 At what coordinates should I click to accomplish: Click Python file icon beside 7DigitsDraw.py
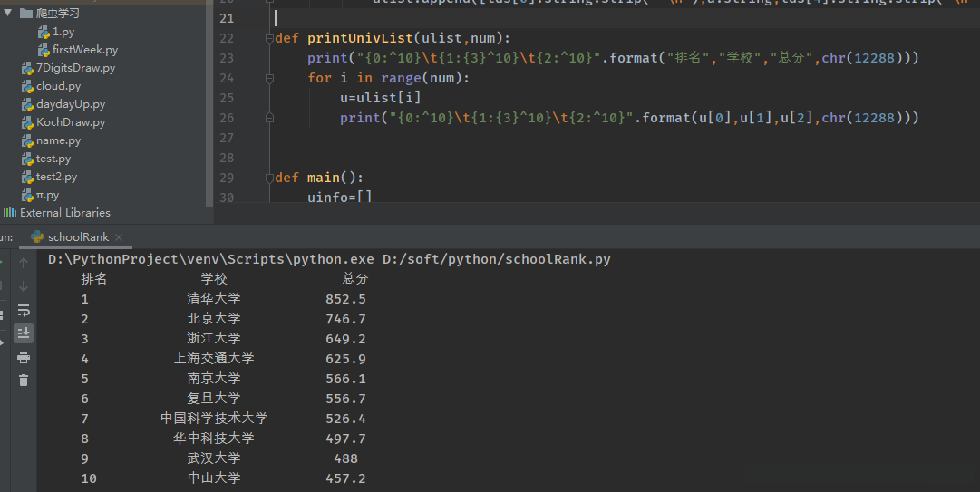(27, 68)
